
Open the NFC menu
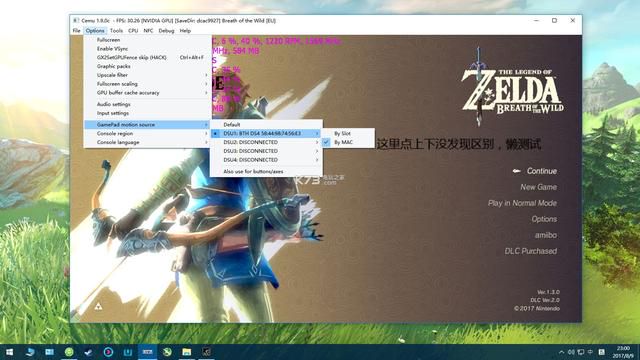(x=148, y=31)
